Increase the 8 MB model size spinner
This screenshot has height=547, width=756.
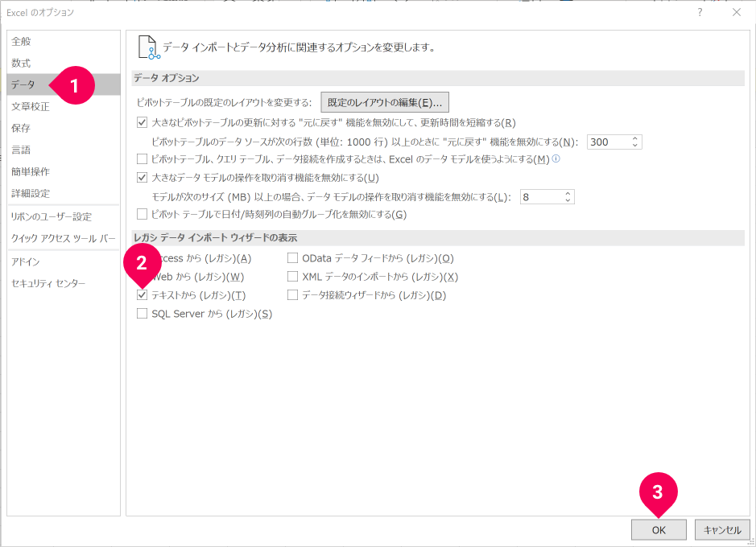pos(568,194)
